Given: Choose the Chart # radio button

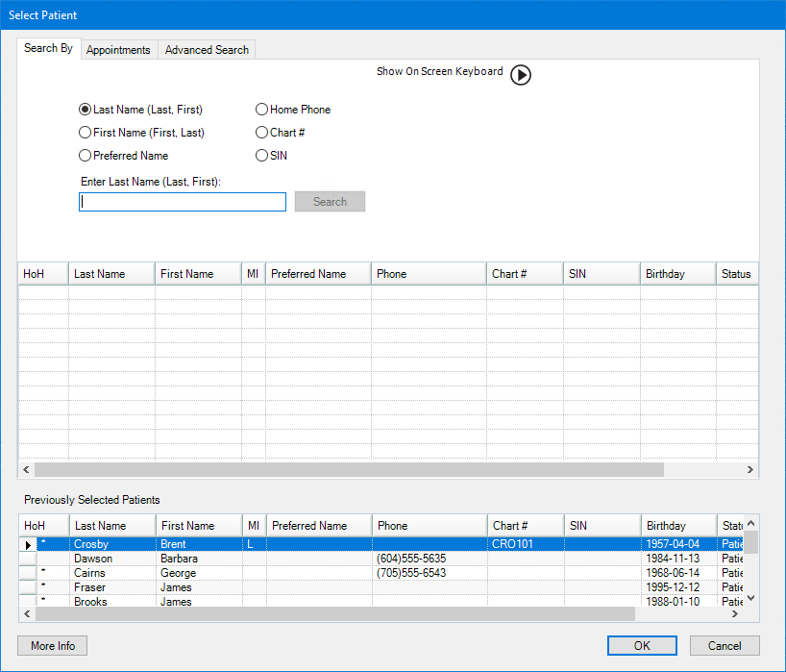Looking at the screenshot, I should pyautogui.click(x=262, y=133).
